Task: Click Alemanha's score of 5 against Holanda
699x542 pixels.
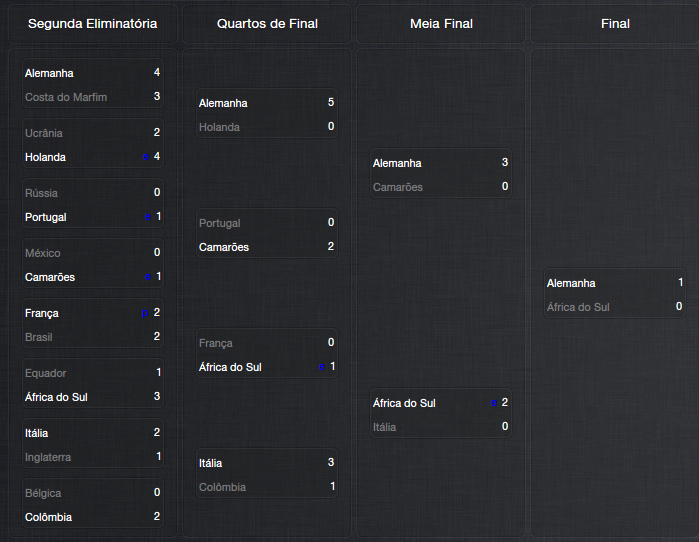Action: (x=330, y=103)
